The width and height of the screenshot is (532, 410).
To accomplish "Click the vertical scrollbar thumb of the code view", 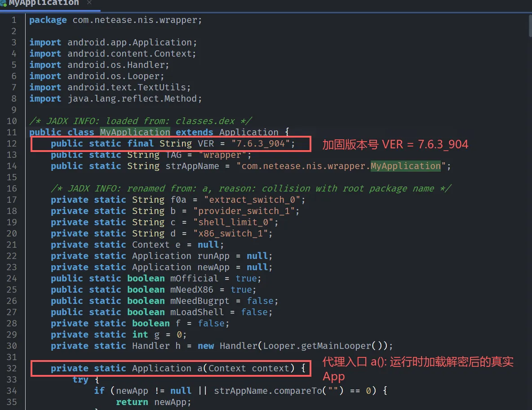I will 530,26.
